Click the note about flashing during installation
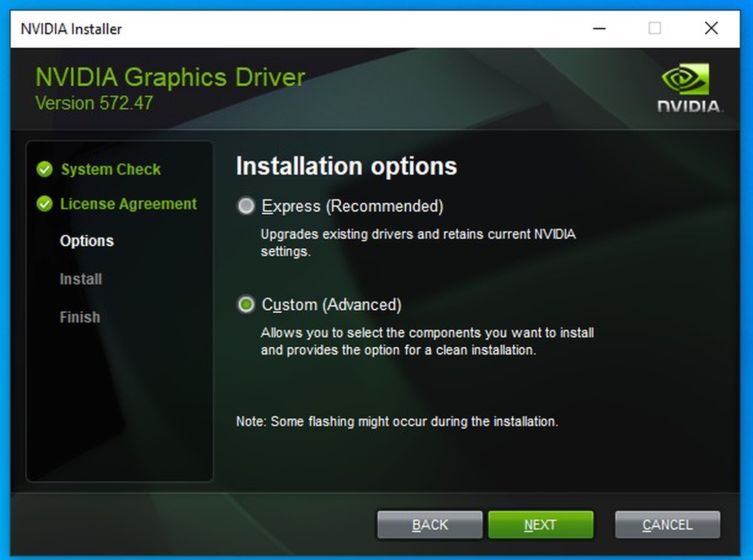 397,421
